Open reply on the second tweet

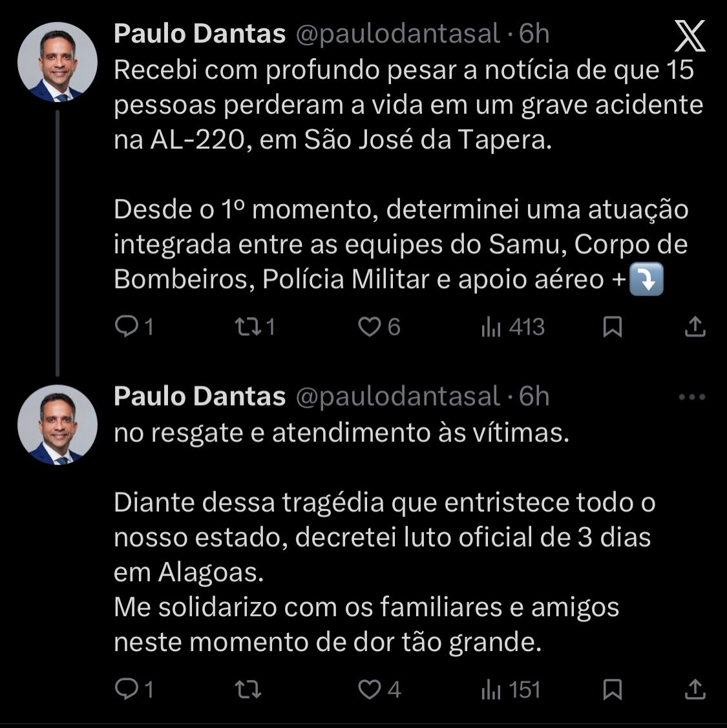pyautogui.click(x=125, y=690)
